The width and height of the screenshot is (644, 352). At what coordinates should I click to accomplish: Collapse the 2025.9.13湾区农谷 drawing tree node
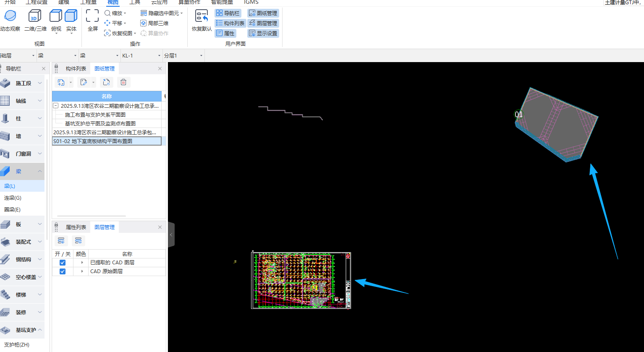pyautogui.click(x=56, y=106)
